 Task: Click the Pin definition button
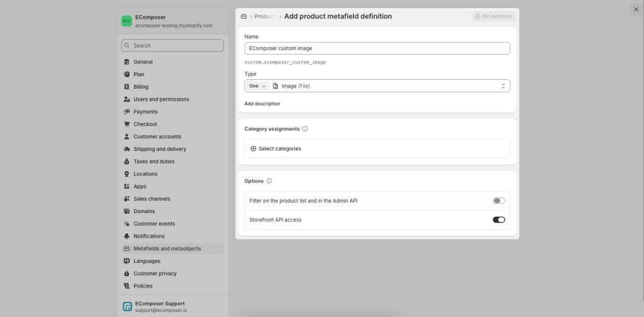click(x=493, y=16)
